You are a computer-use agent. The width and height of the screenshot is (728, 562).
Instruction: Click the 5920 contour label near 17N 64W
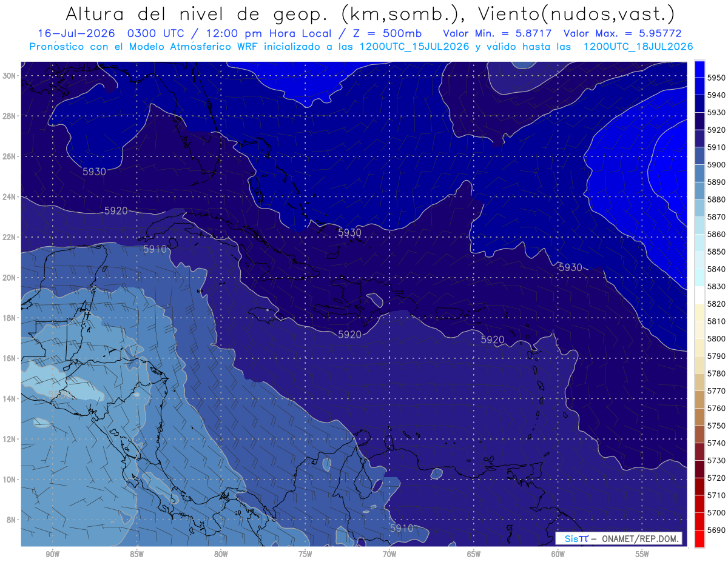pyautogui.click(x=493, y=340)
